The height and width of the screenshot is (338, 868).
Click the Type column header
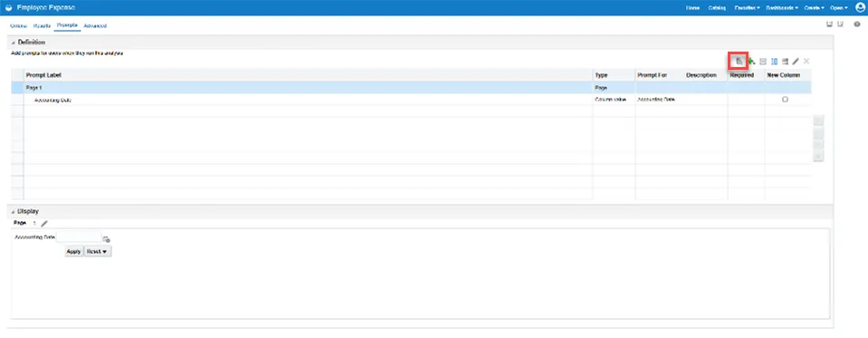tap(602, 75)
